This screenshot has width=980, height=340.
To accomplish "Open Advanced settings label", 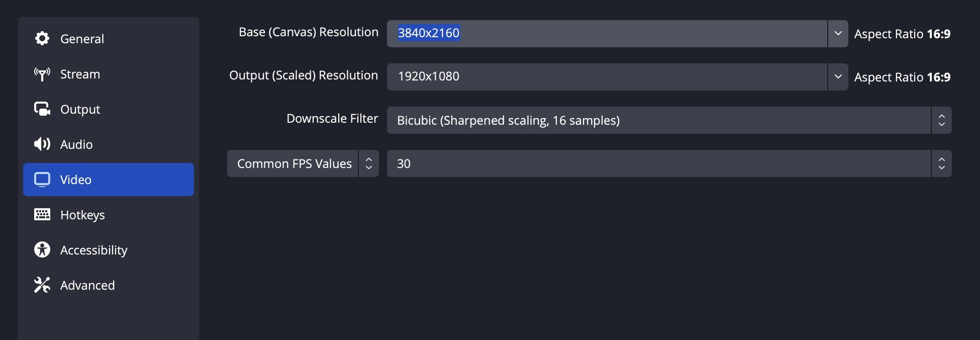I will click(87, 285).
